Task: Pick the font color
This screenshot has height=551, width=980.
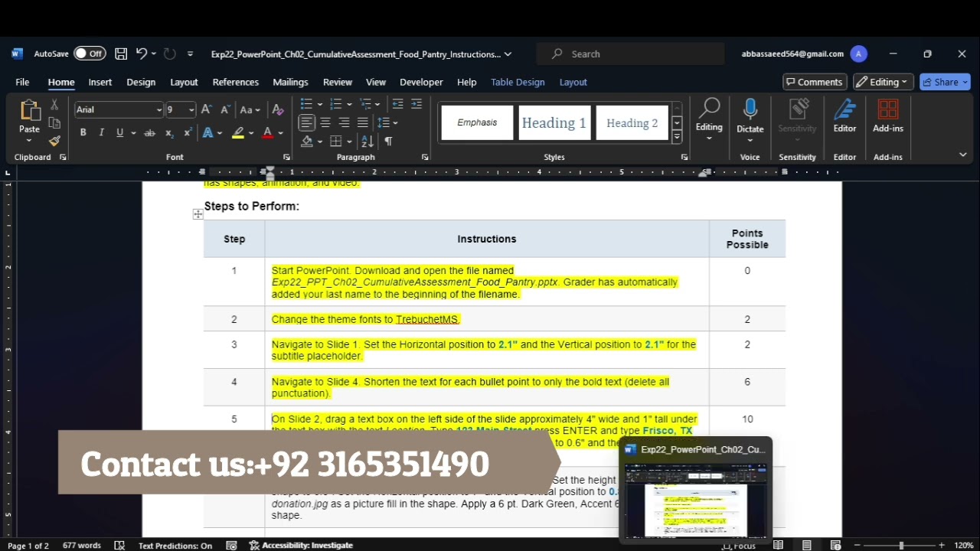Action: coord(268,132)
